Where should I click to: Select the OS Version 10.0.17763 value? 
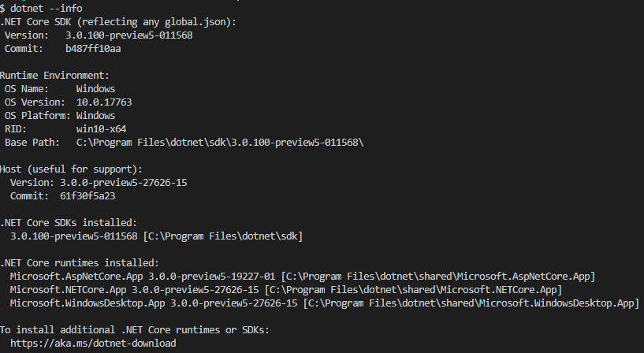[104, 102]
